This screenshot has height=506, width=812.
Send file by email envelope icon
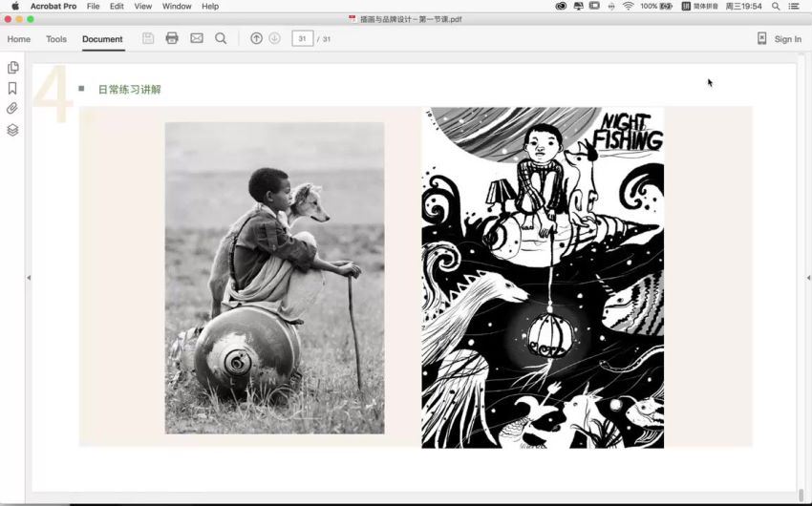(197, 38)
